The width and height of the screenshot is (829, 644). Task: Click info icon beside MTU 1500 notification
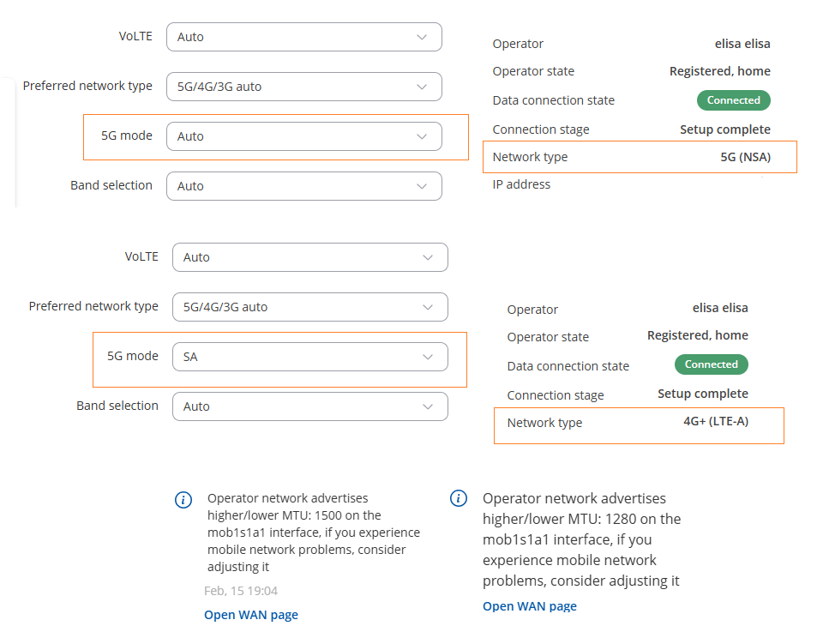(183, 499)
